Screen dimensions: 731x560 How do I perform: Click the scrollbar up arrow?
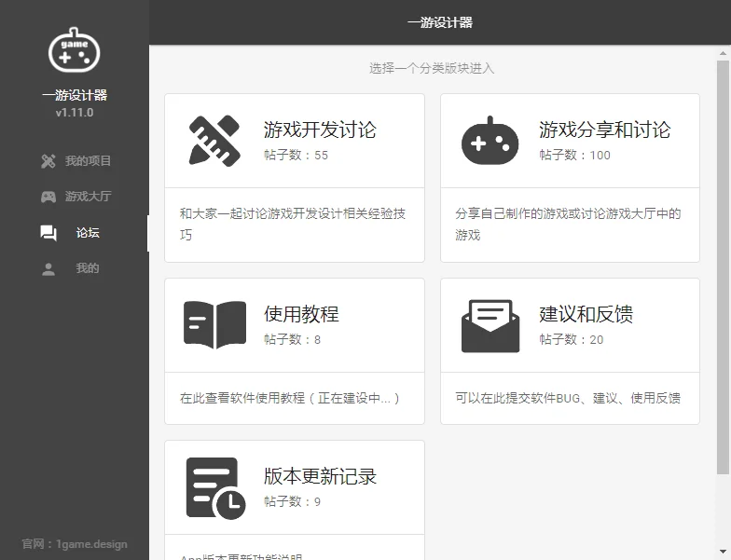point(723,53)
